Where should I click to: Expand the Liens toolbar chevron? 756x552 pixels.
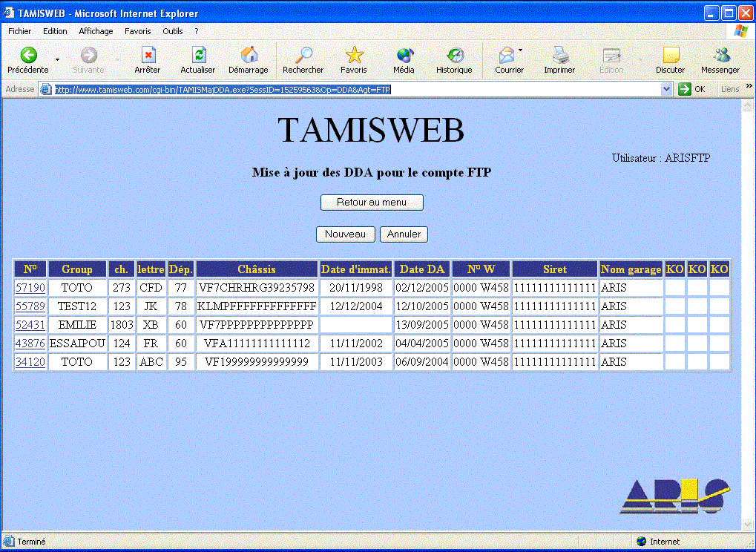(x=749, y=86)
